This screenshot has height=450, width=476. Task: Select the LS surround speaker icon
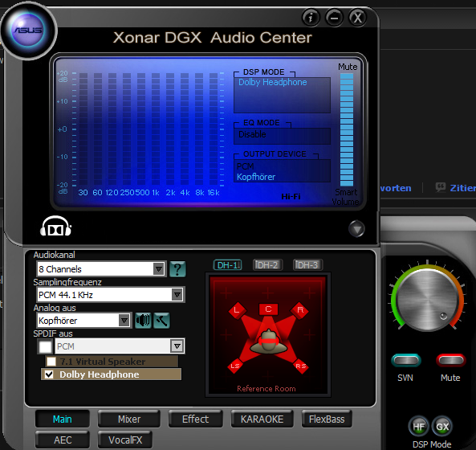[x=235, y=366]
